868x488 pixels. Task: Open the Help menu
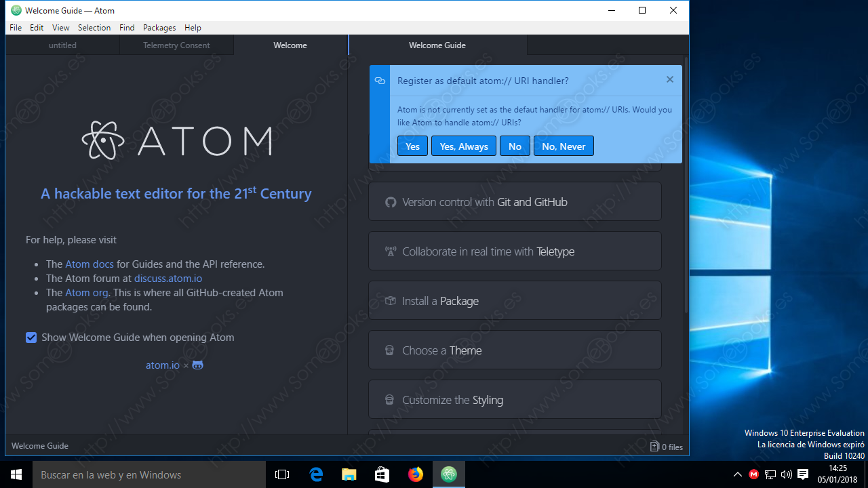point(193,28)
